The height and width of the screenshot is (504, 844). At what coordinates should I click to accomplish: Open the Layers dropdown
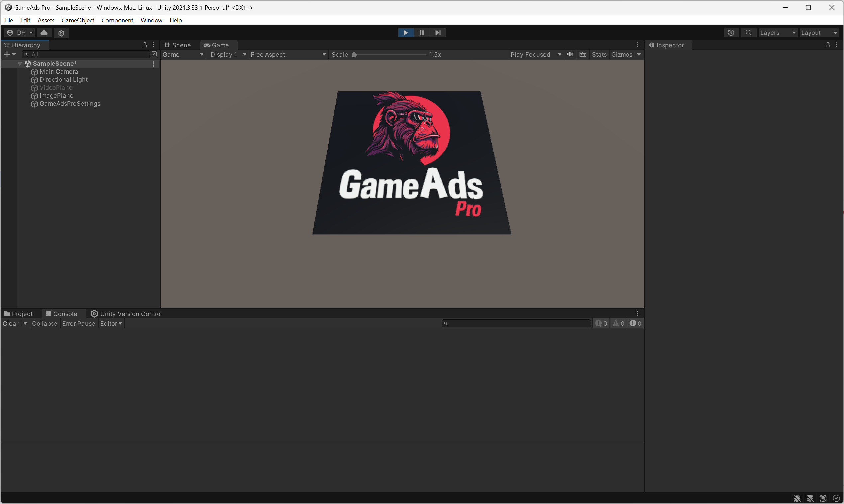point(778,33)
